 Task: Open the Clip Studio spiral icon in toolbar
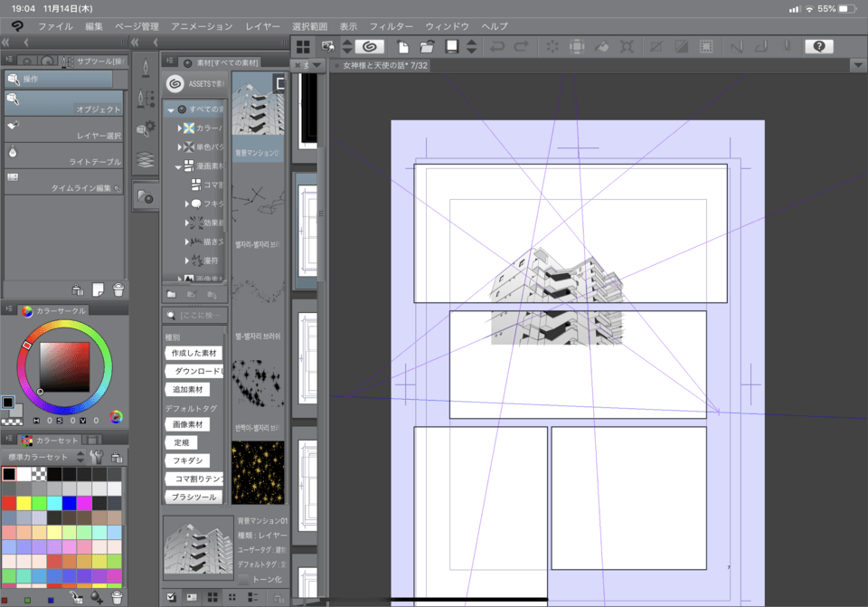tap(369, 46)
